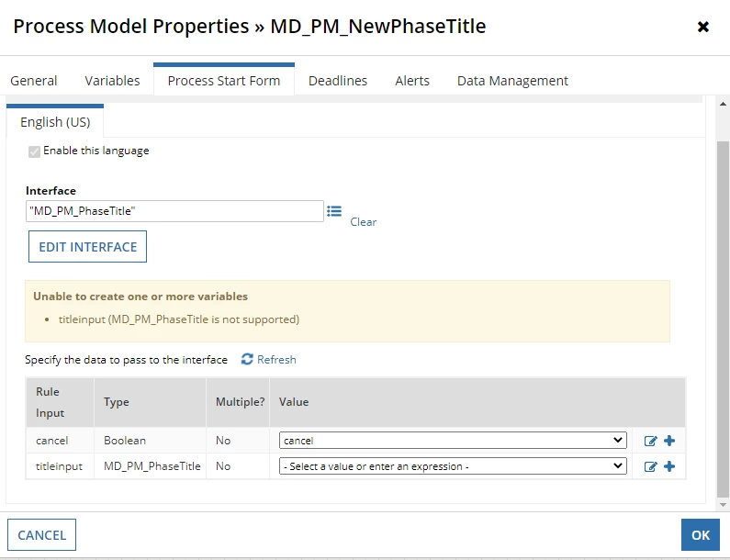
Task: Confirm with the OK button
Action: 701,535
